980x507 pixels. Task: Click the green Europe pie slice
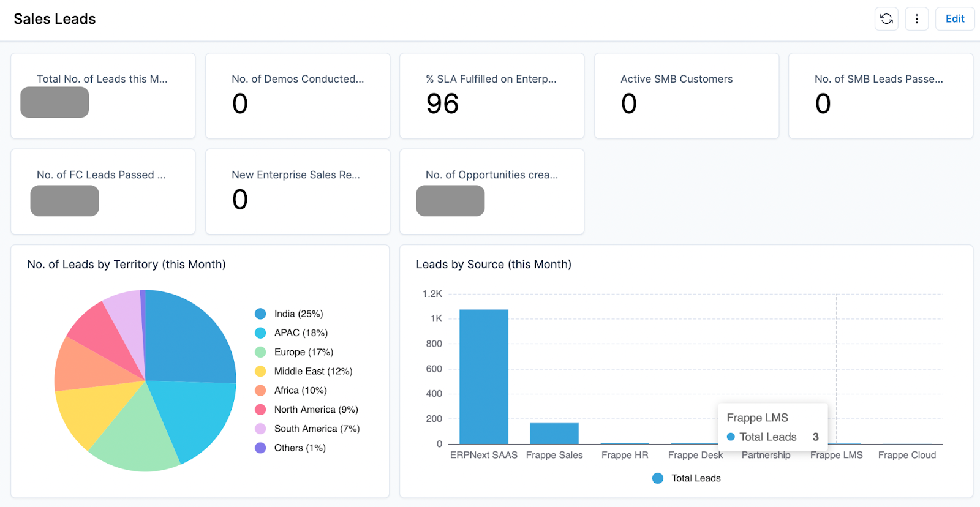tap(138, 438)
